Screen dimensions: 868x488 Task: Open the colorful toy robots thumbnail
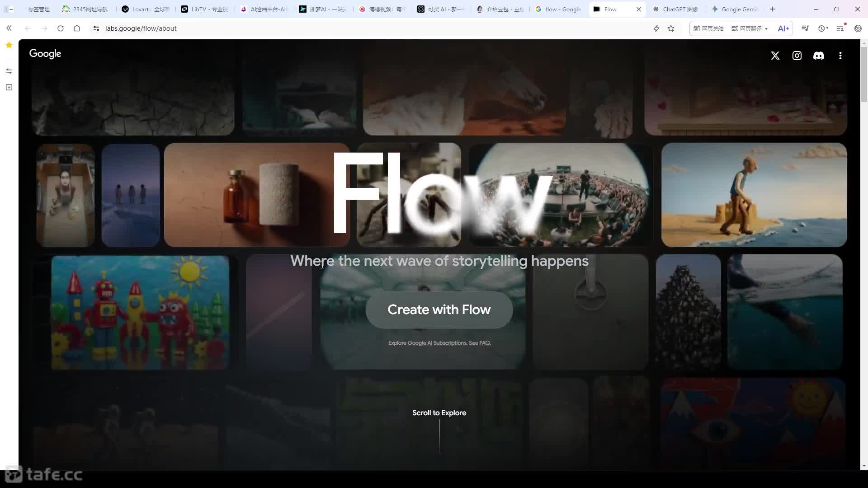[140, 312]
